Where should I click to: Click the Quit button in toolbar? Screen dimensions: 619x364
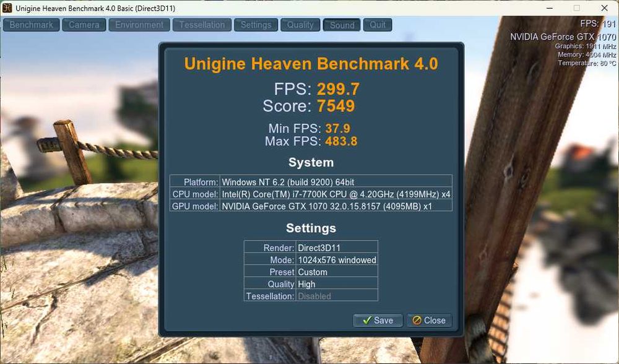coord(378,25)
